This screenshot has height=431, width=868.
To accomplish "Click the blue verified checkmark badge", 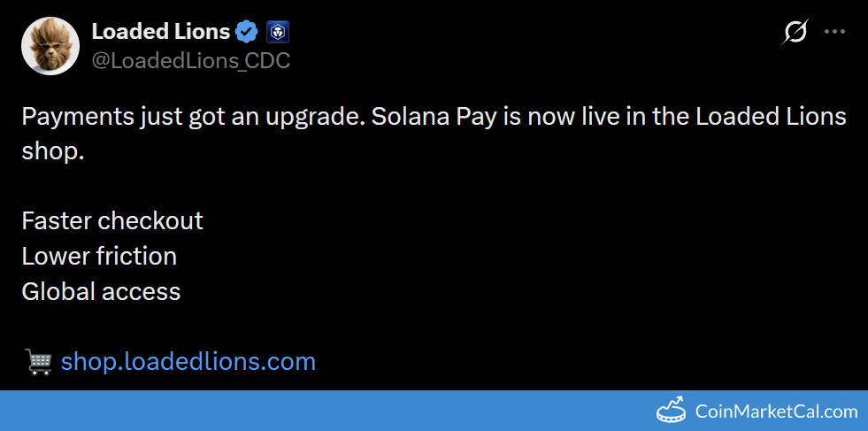I will 247,33.
